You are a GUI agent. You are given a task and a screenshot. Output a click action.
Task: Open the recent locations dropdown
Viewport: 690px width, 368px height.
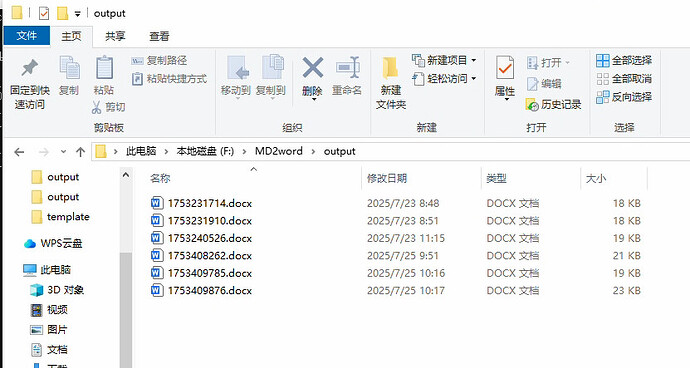point(63,152)
